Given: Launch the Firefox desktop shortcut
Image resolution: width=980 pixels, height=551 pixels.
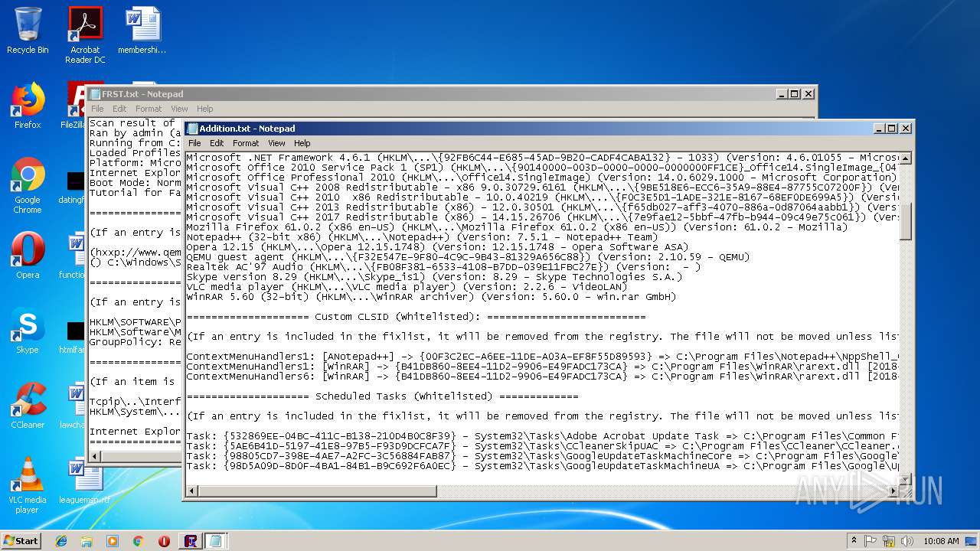Looking at the screenshot, I should coord(28,106).
